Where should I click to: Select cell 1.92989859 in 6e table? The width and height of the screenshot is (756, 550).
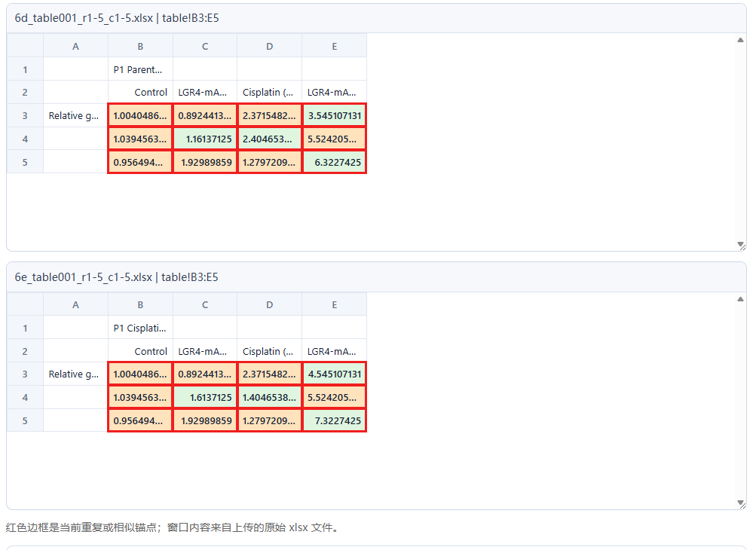point(205,420)
